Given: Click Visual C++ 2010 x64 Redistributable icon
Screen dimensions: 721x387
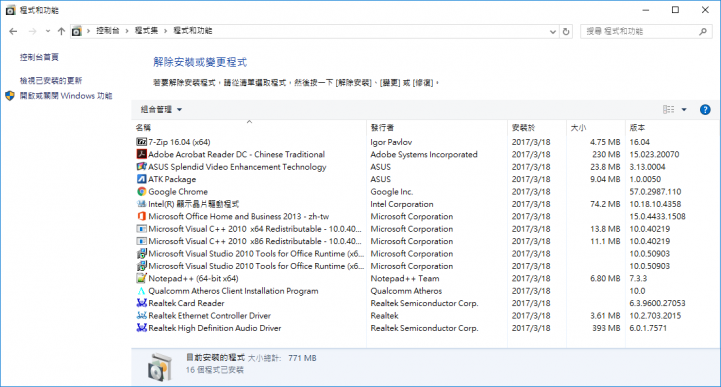Looking at the screenshot, I should [x=142, y=229].
